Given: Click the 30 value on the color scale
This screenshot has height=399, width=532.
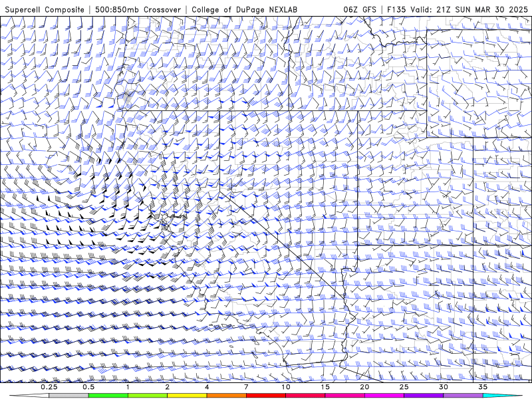Looking at the screenshot, I should (x=443, y=387).
